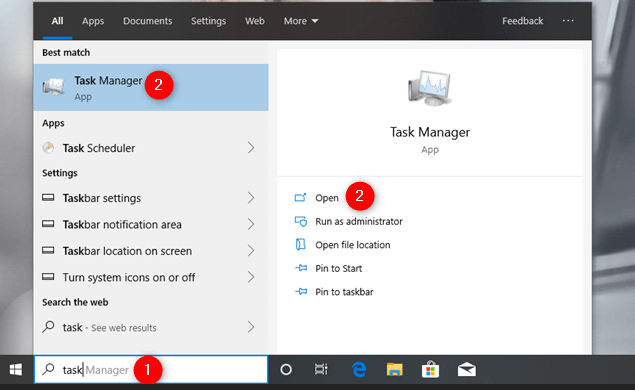Expand the Taskbar notification area chevron
The image size is (635, 390).
click(251, 224)
